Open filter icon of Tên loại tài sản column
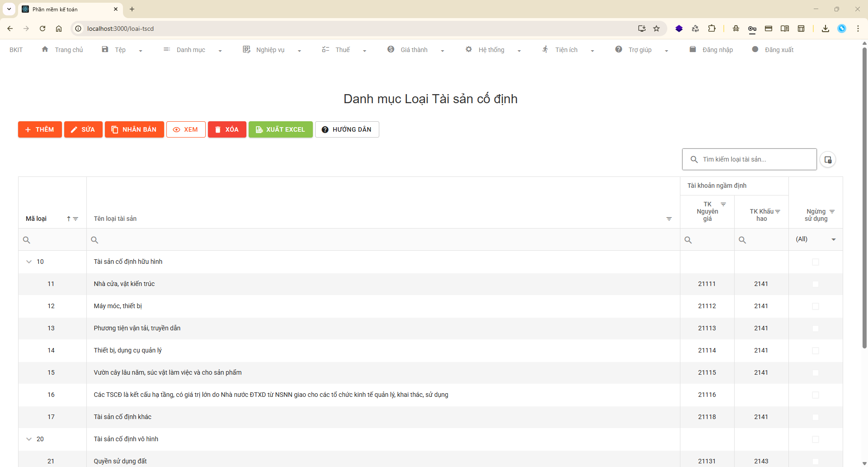The image size is (868, 467). point(669,219)
